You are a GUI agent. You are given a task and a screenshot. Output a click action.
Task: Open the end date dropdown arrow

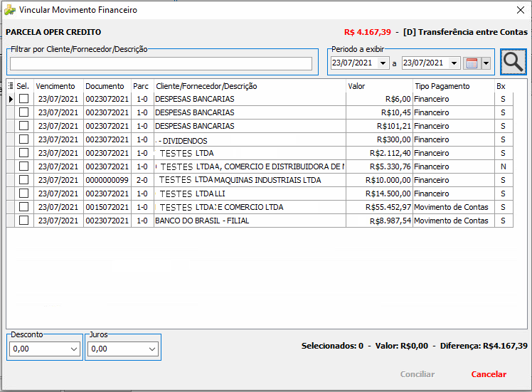[x=454, y=63]
